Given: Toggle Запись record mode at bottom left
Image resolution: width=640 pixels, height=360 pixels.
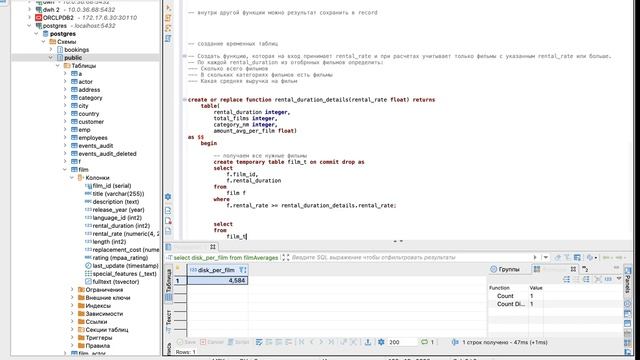Looking at the screenshot, I should [168, 349].
